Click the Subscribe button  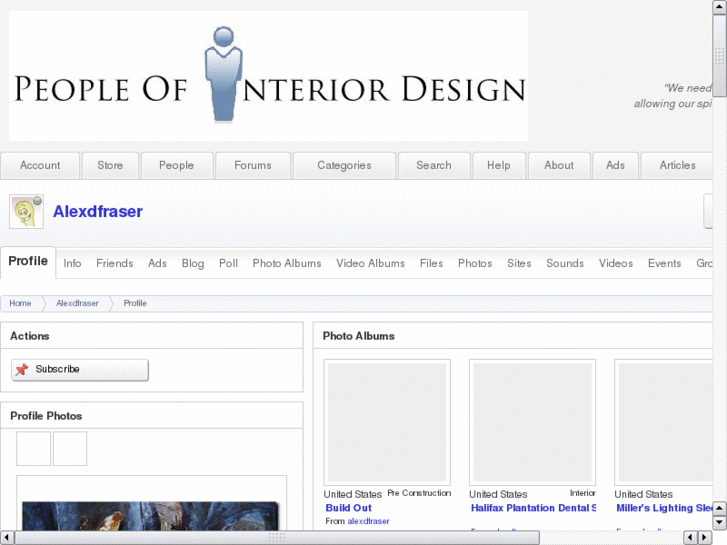click(80, 370)
